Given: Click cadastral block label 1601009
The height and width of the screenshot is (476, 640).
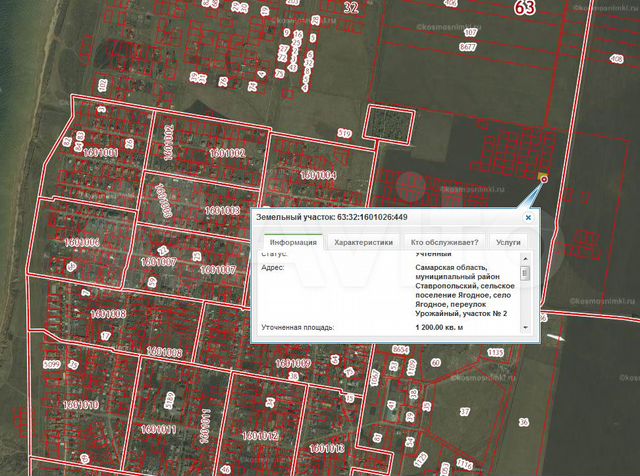Looking at the screenshot, I should [293, 363].
